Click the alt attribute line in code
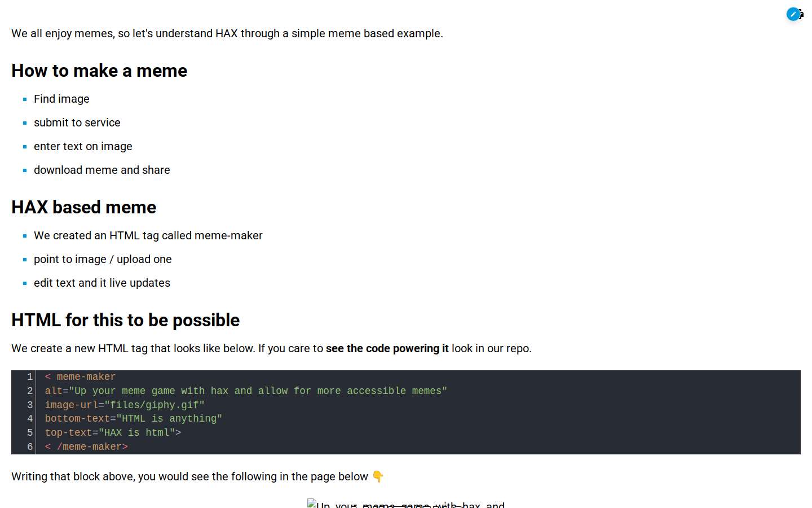 tap(246, 391)
